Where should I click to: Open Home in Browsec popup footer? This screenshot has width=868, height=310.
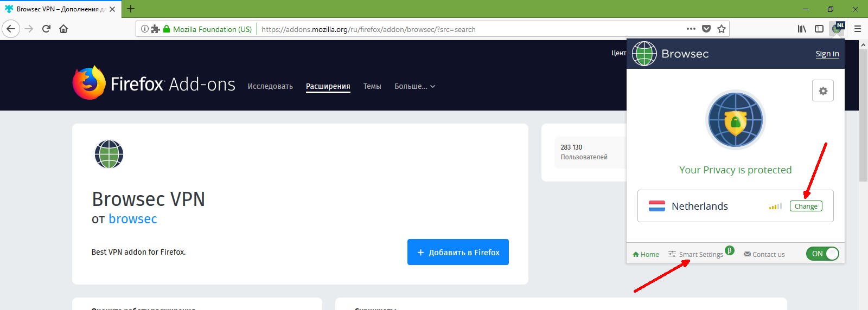point(646,254)
